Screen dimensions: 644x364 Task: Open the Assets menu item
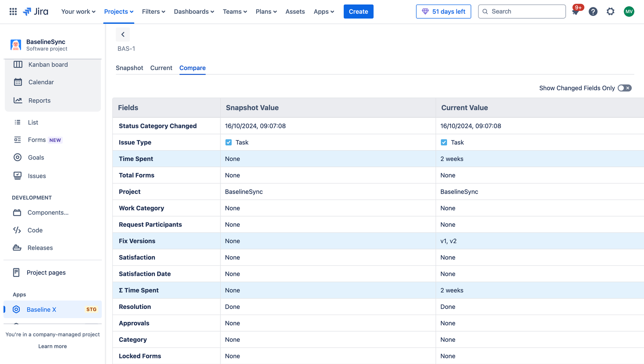pos(295,11)
